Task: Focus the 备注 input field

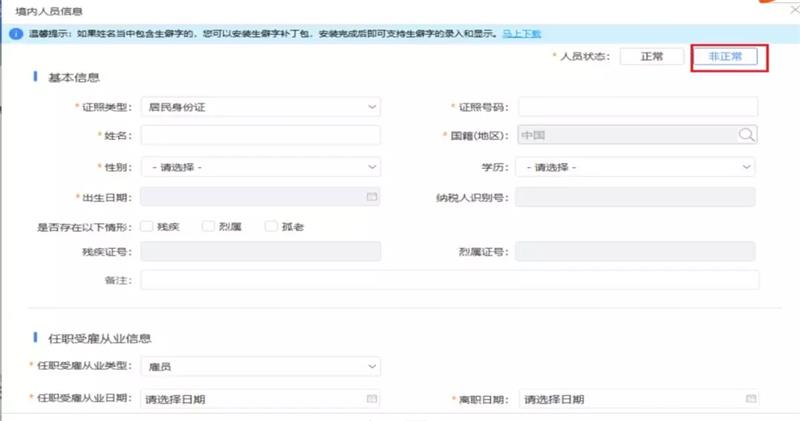Action: [x=449, y=280]
